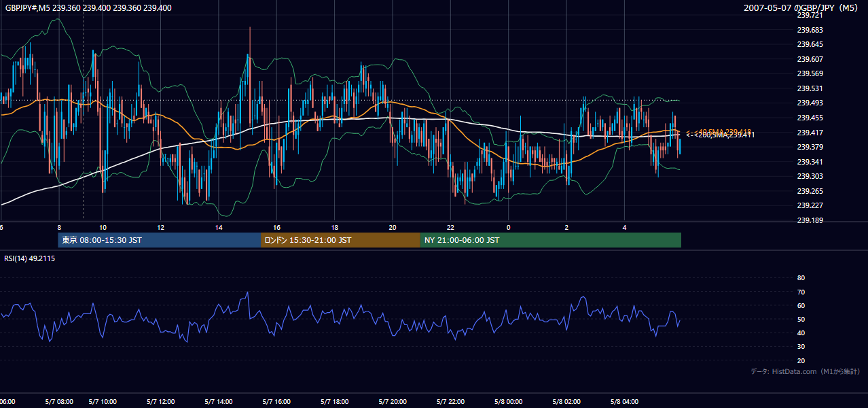Click price level 239.721 on the axis
This screenshot has width=868, height=408.
pos(810,15)
